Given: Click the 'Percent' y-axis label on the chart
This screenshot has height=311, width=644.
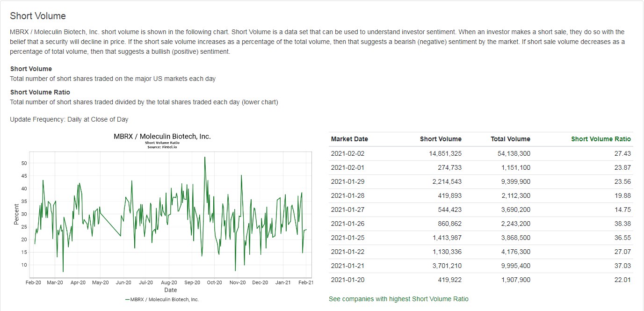Looking at the screenshot, I should (x=17, y=214).
